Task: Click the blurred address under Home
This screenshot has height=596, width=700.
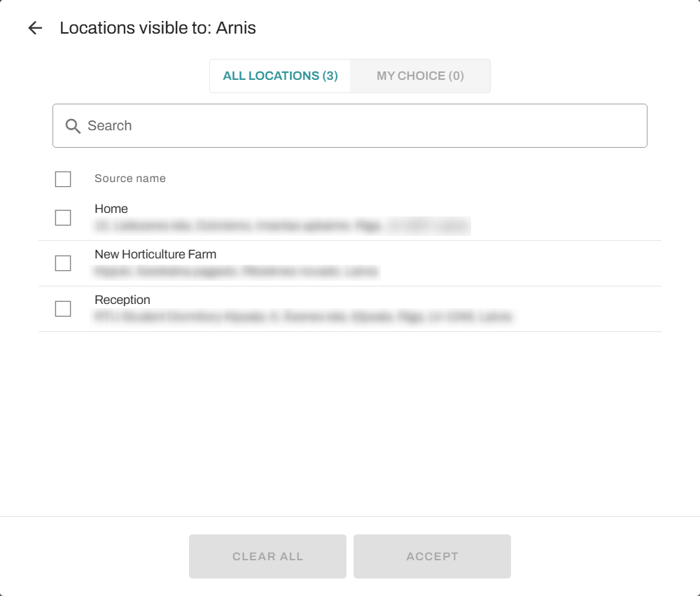Action: click(x=280, y=226)
